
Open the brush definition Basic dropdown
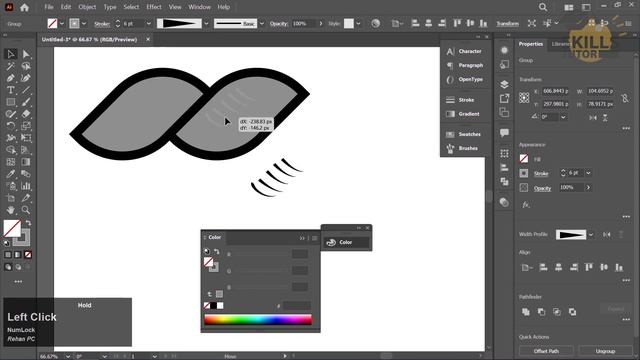pos(262,24)
